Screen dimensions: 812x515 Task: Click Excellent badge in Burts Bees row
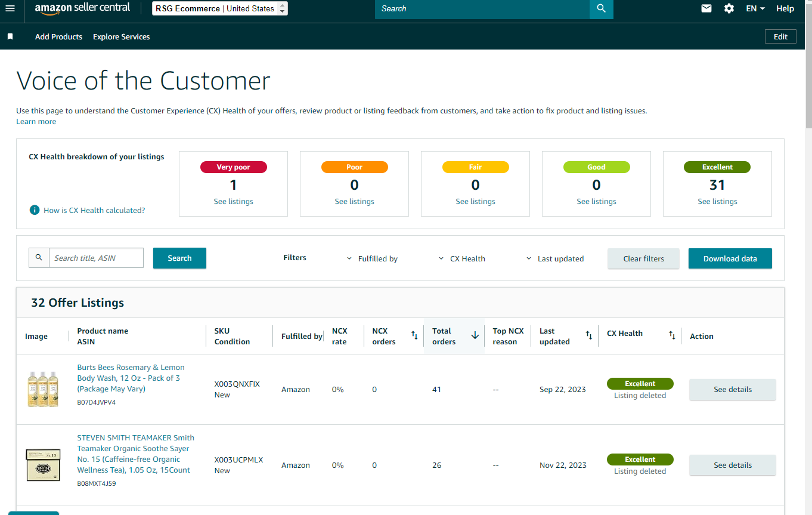(640, 384)
